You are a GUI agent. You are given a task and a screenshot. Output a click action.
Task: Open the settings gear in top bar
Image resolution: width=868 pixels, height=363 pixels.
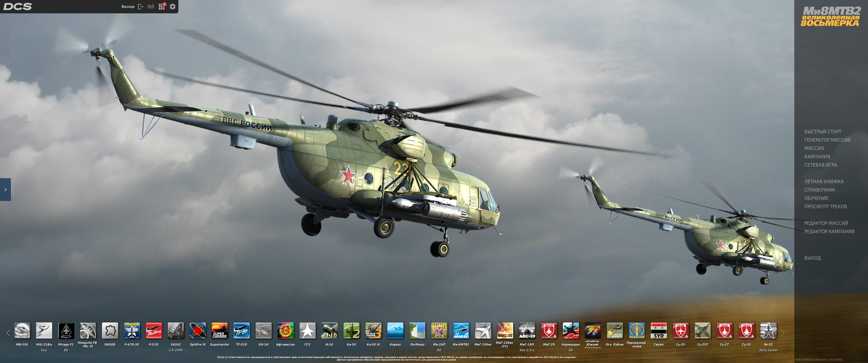173,6
